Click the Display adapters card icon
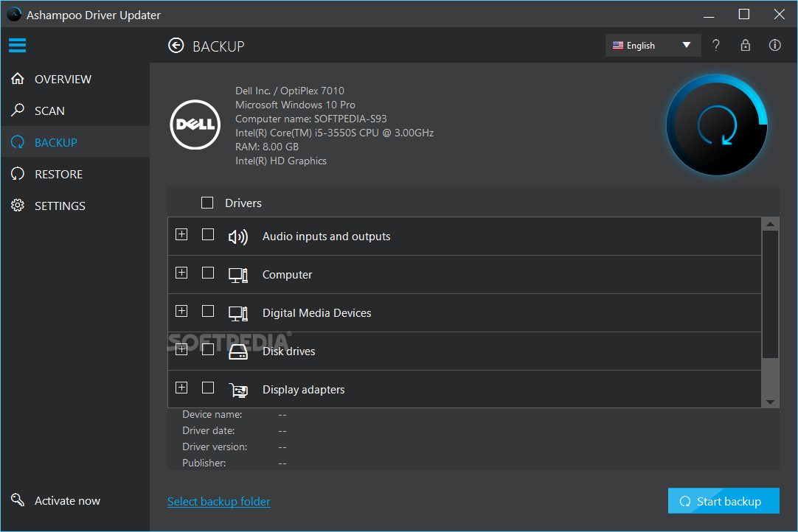Image resolution: width=798 pixels, height=532 pixels. pos(238,390)
